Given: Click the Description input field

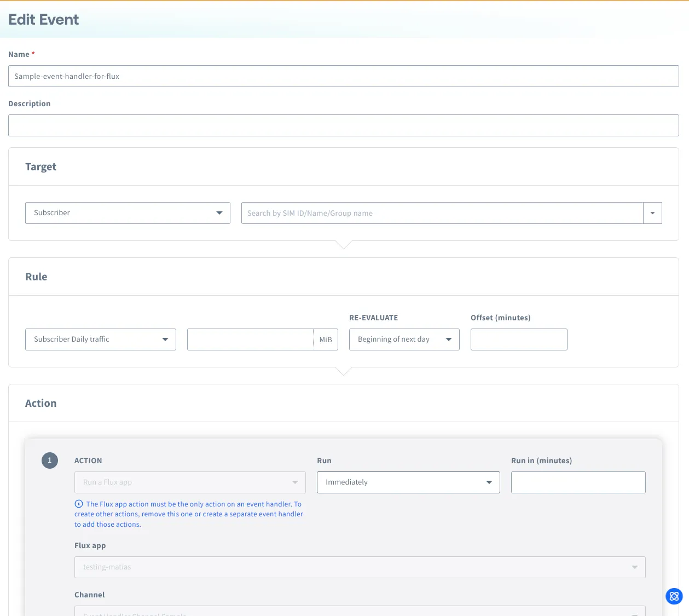Looking at the screenshot, I should [x=344, y=125].
